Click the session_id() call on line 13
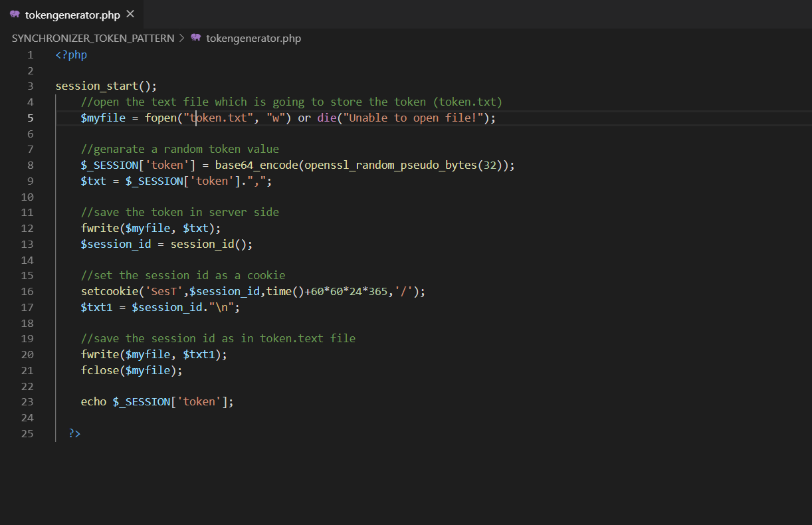 point(208,244)
